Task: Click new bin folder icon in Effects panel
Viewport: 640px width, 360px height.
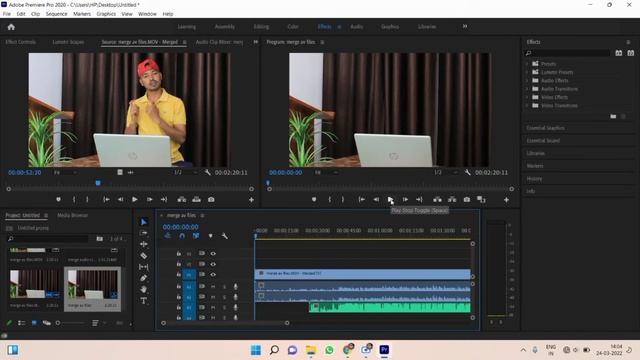Action: coord(613,116)
